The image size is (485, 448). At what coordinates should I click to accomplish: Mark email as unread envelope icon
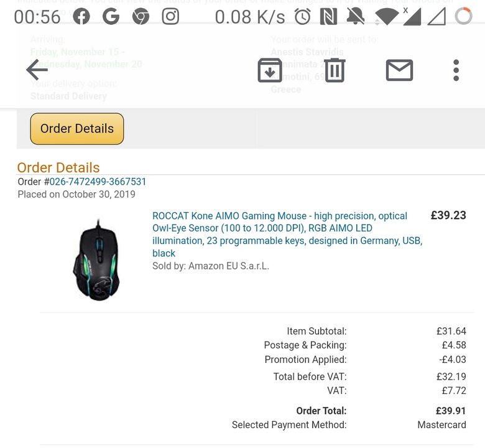(399, 70)
